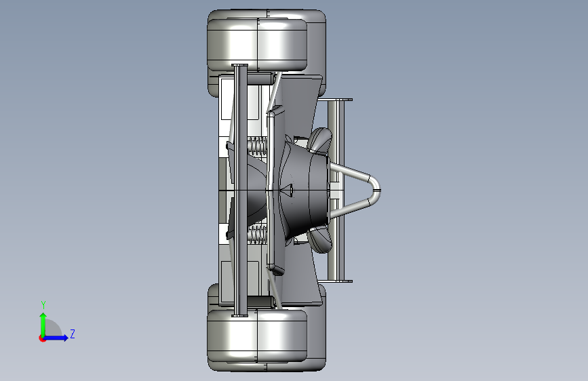Select the long front wing bar
The height and width of the screenshot is (381, 588).
240,190
